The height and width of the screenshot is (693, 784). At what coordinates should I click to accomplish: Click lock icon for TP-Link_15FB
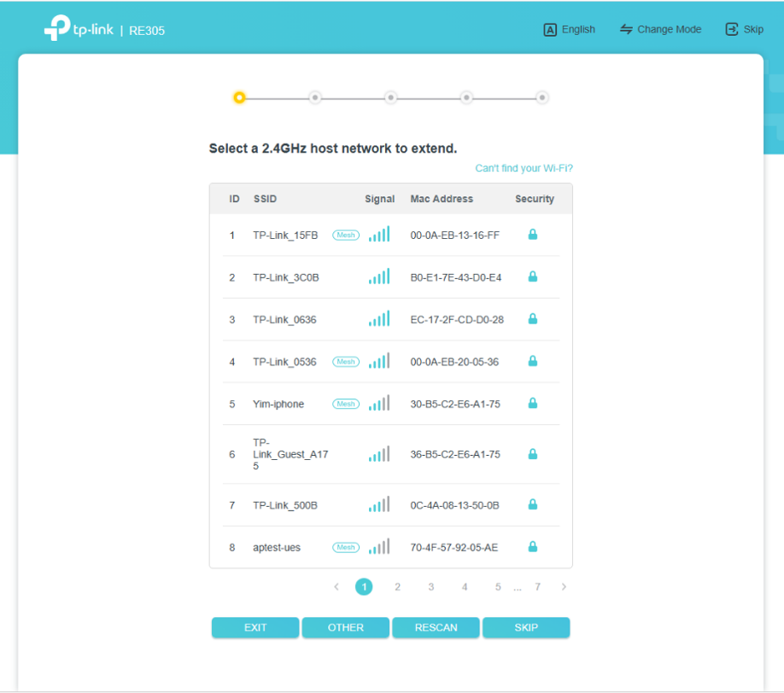click(533, 235)
